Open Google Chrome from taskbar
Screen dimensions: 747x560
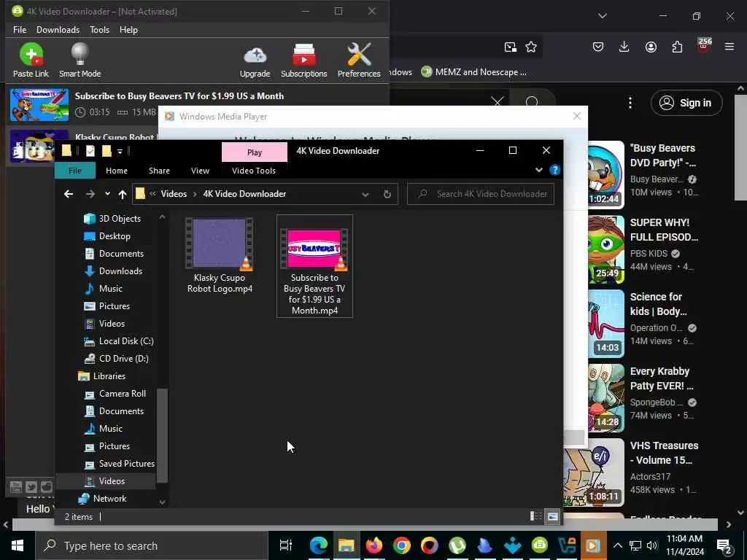click(402, 545)
